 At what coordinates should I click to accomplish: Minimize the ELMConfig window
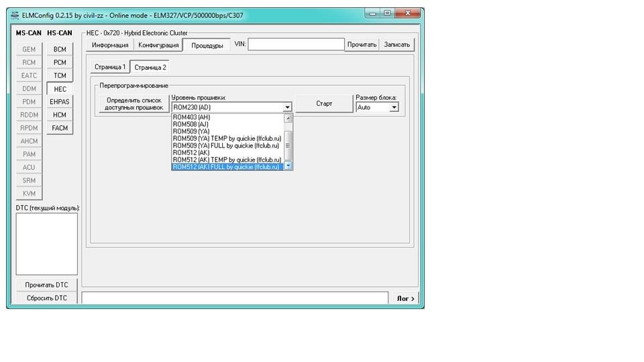372,13
